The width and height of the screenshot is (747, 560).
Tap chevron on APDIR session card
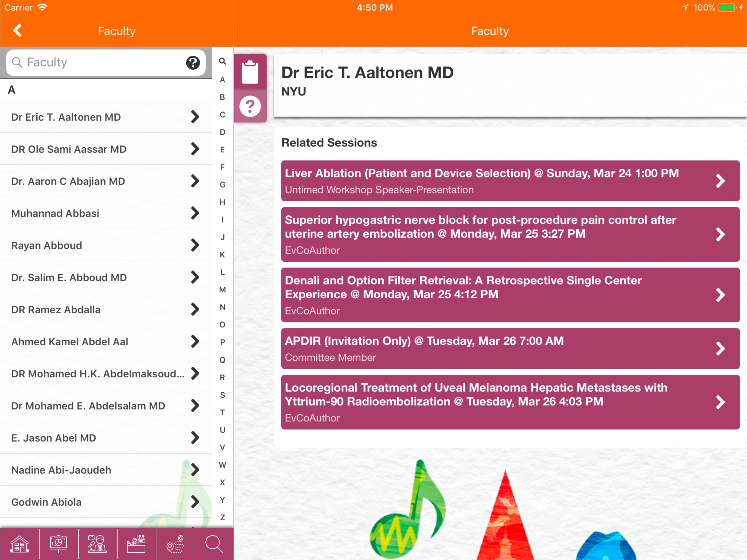(720, 349)
